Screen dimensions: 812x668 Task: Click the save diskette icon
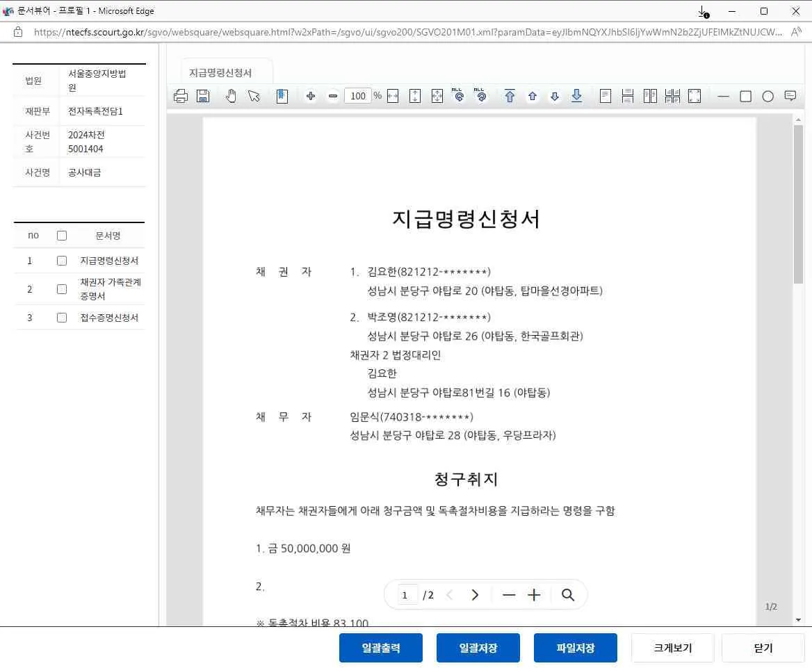point(203,96)
